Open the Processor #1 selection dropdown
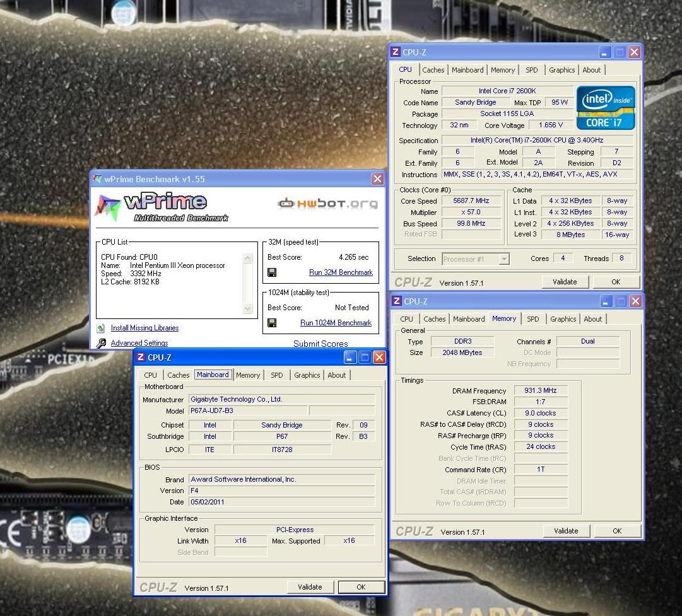Viewport: 682px width, 616px height. point(504,259)
